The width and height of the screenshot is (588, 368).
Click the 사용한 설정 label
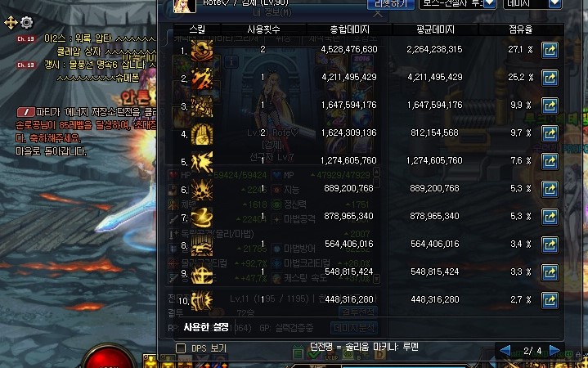click(206, 327)
